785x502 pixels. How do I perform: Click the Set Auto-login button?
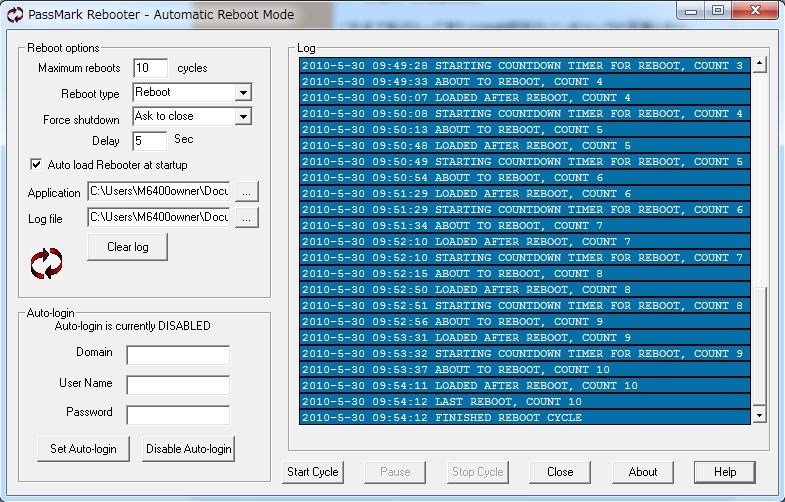pos(84,449)
